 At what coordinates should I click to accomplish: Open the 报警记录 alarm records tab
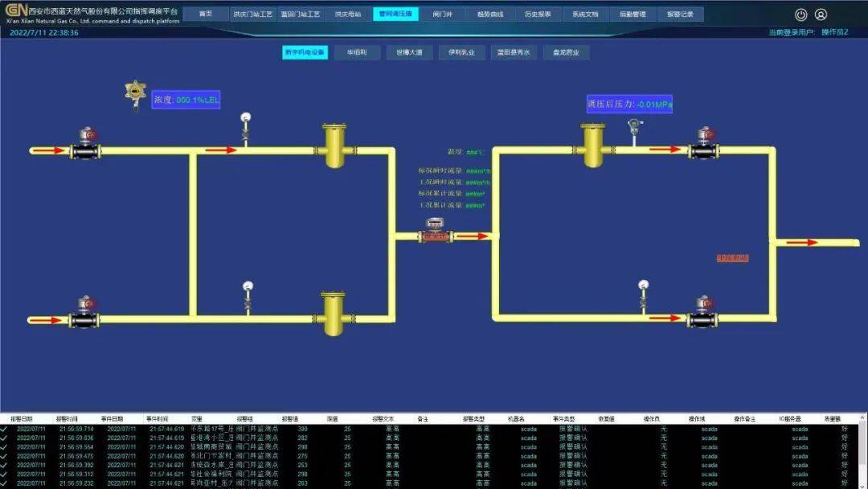click(x=681, y=14)
